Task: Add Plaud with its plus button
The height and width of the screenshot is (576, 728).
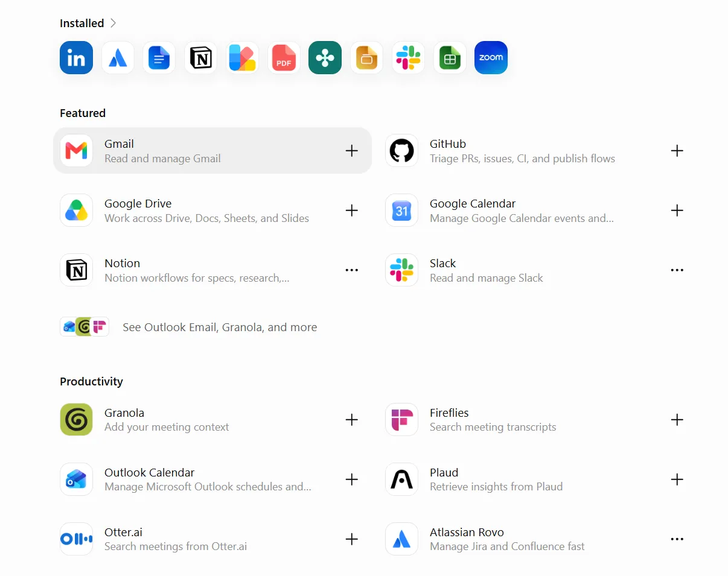Action: (677, 479)
